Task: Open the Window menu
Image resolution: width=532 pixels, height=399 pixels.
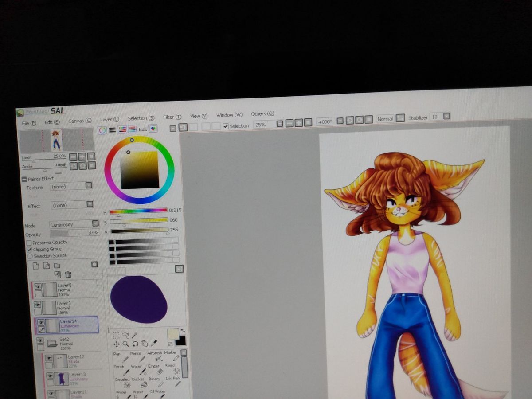Action: 229,115
